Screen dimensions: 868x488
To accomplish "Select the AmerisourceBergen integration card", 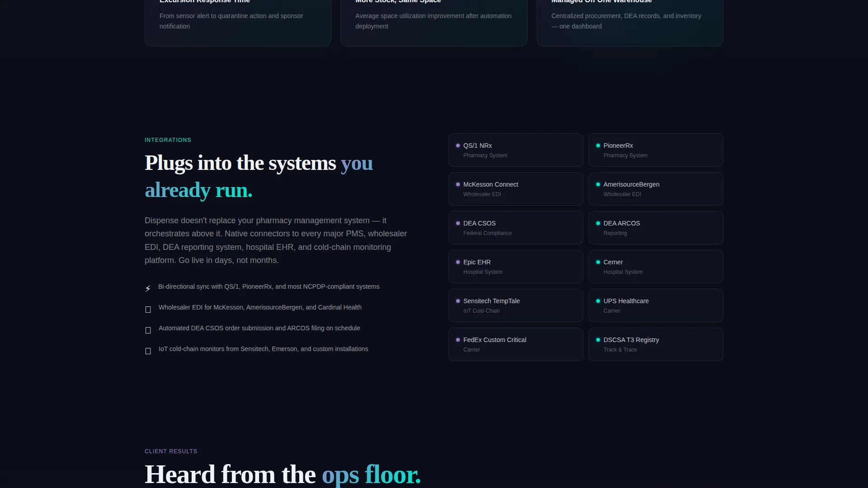I will coord(656,189).
